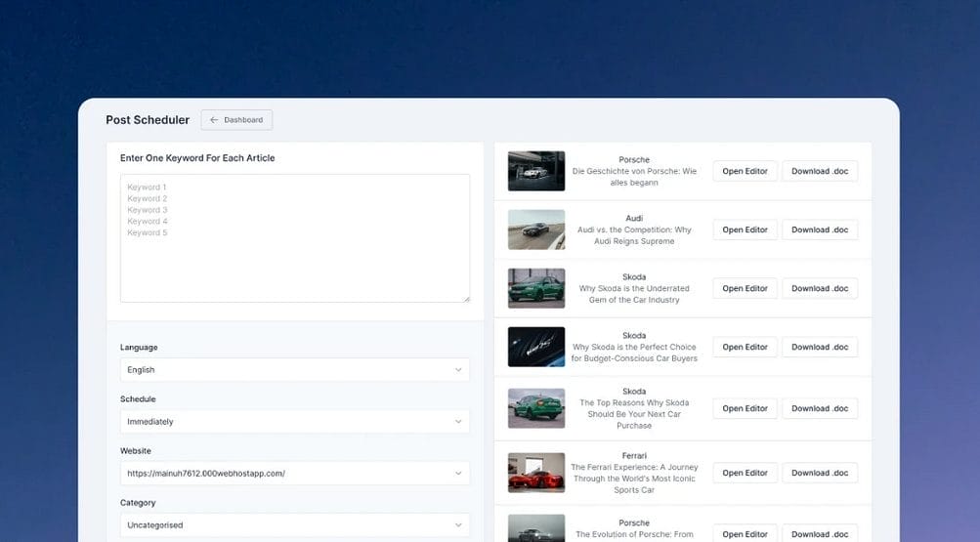
Task: Click the Skoda Budget-Conscious dark thumbnail
Action: coord(536,348)
